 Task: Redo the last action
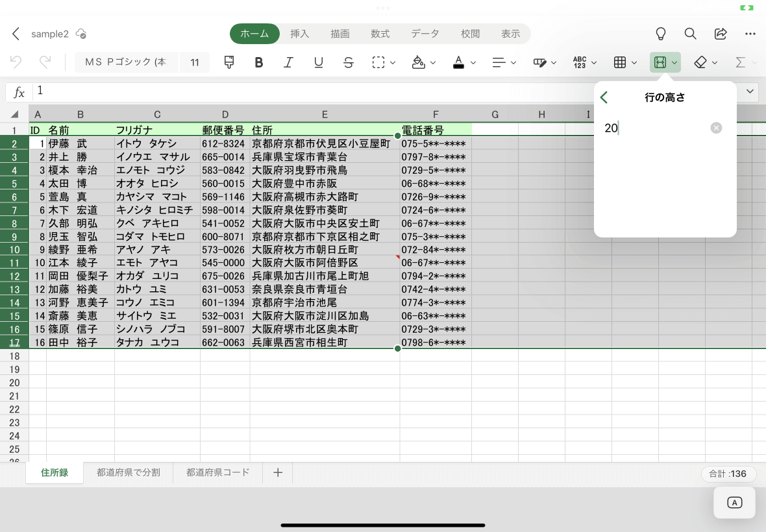tap(45, 62)
